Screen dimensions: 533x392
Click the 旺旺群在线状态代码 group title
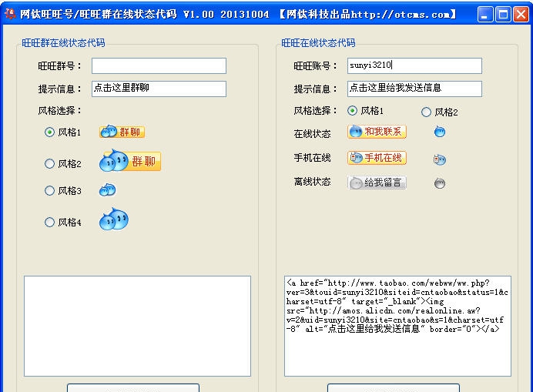(x=63, y=43)
